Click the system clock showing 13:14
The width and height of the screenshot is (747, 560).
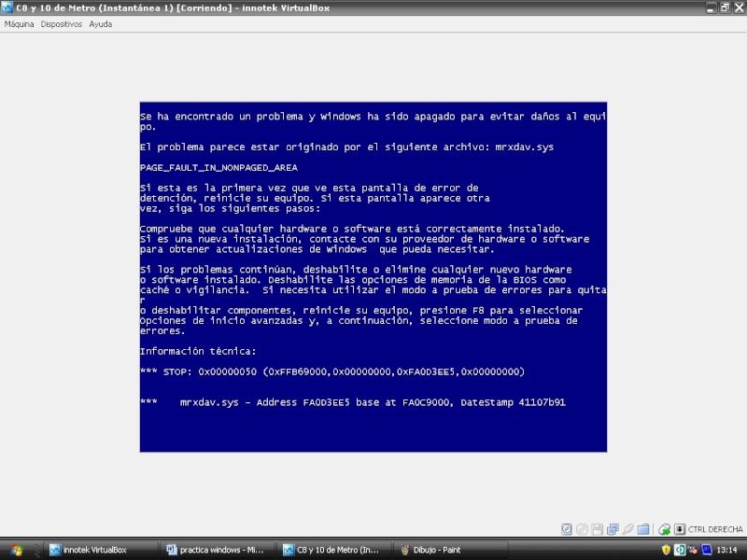tap(726, 550)
